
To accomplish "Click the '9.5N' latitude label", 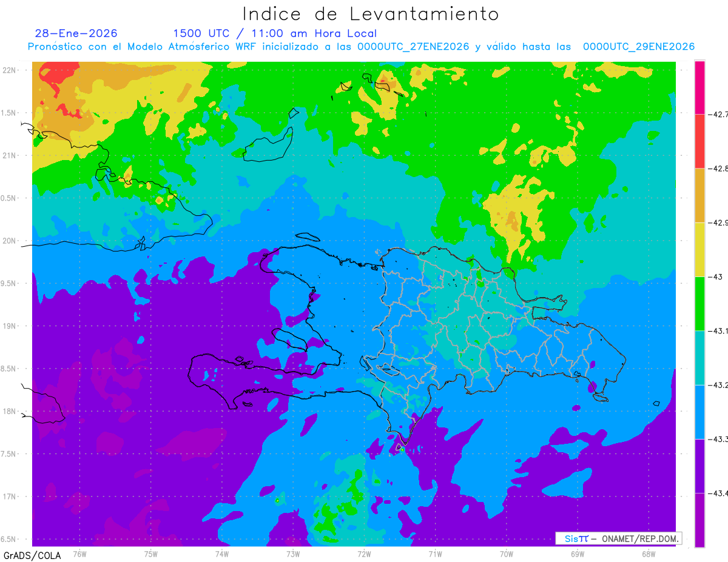I will click(9, 283).
